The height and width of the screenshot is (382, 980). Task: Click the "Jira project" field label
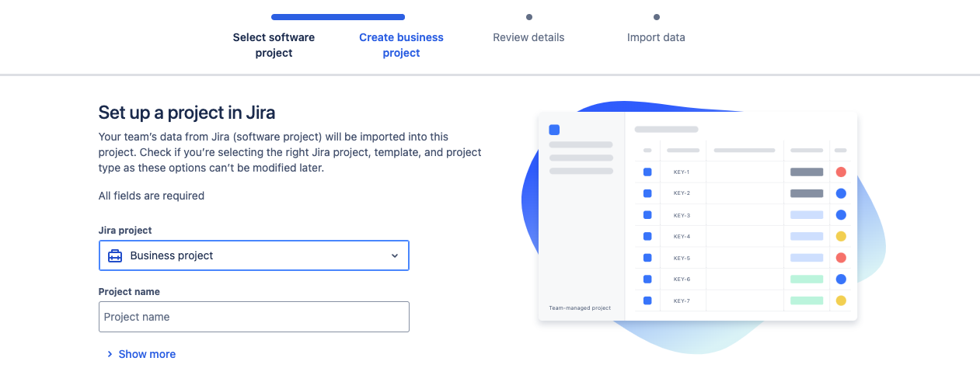125,231
